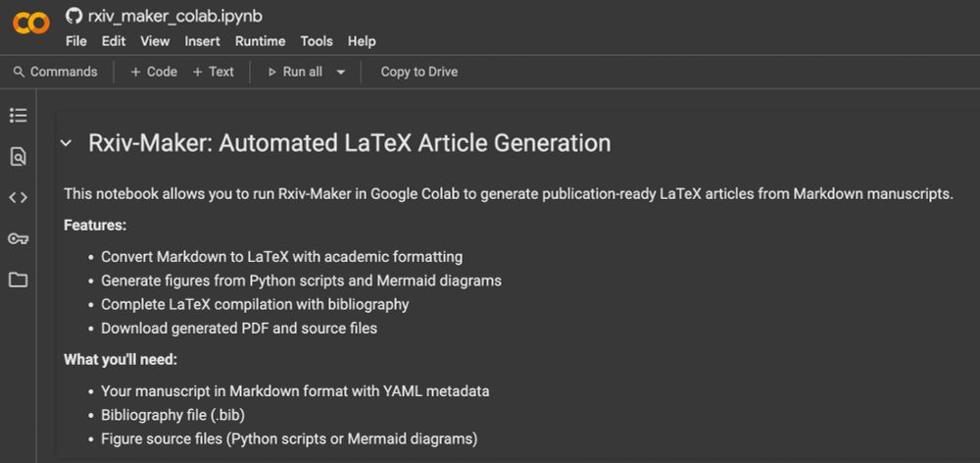Open the Tools menu
Image resolution: width=980 pixels, height=463 pixels.
317,41
